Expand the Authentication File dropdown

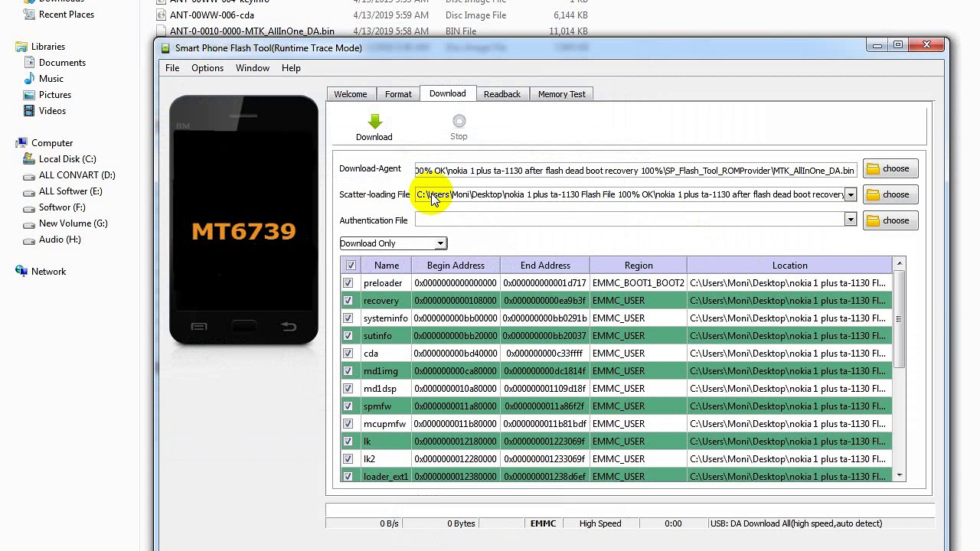(850, 220)
